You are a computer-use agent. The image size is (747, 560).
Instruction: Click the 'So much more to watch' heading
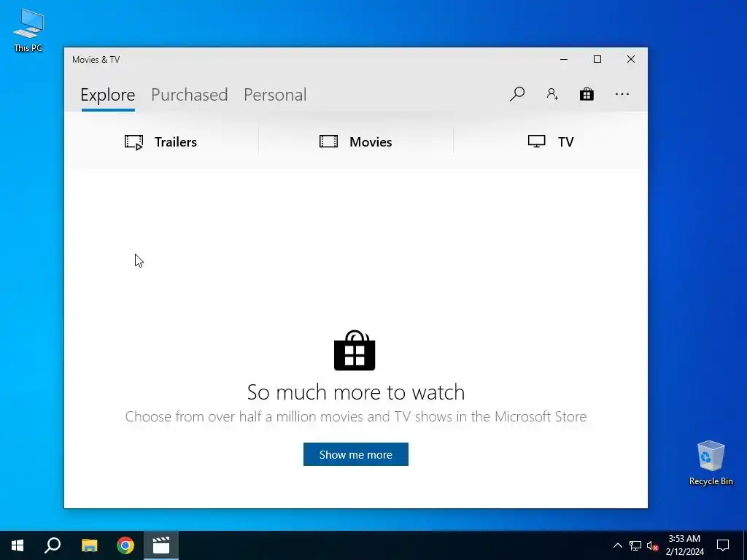coord(355,392)
